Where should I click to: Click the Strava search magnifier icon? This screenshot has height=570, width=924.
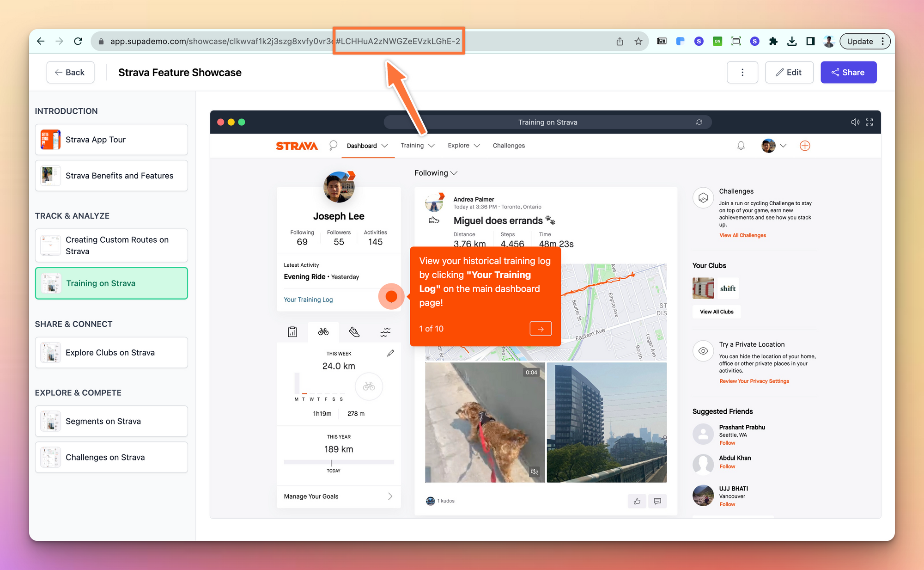(x=333, y=146)
